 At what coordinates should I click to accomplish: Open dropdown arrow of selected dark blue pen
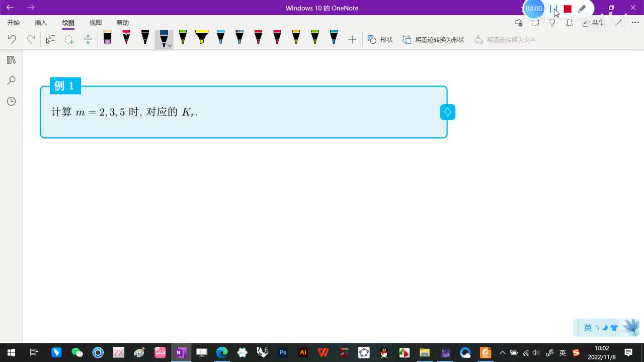click(170, 45)
